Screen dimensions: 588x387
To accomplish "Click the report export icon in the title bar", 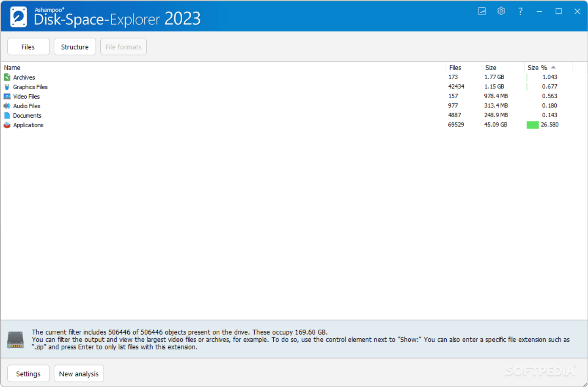I will (482, 11).
